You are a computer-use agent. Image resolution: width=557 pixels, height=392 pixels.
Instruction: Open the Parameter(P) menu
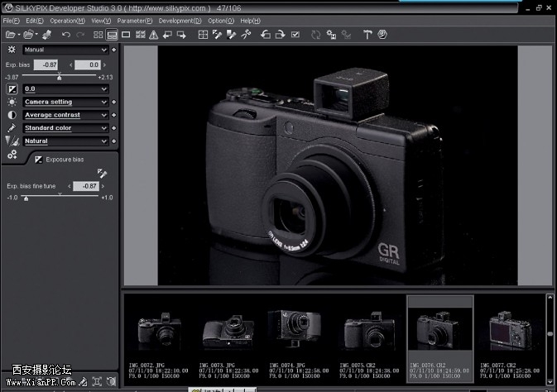134,20
